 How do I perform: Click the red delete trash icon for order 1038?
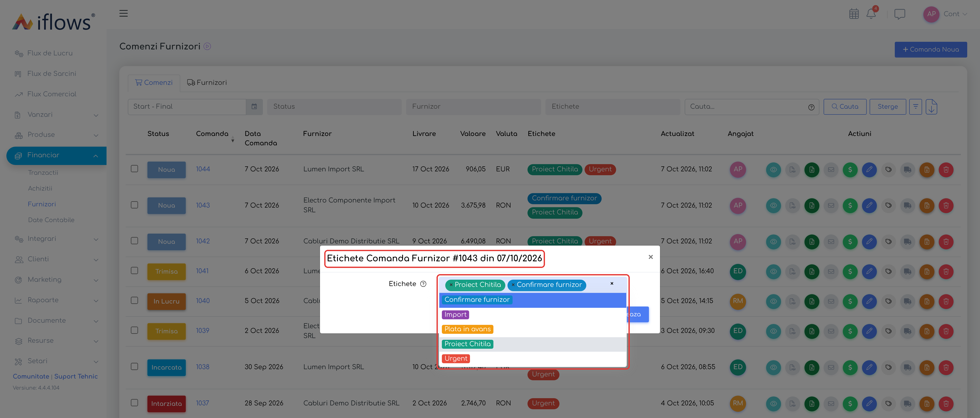pos(946,367)
